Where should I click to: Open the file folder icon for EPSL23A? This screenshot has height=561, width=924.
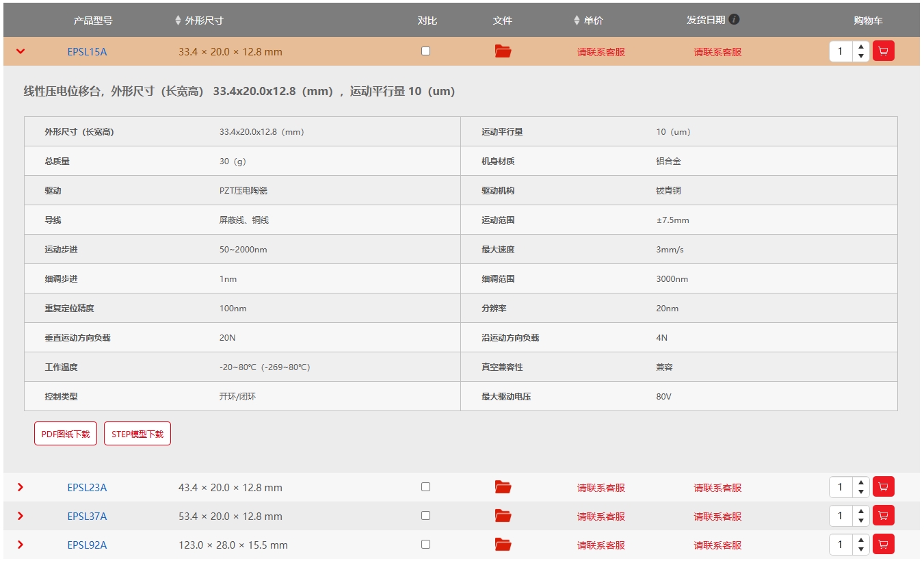point(503,487)
